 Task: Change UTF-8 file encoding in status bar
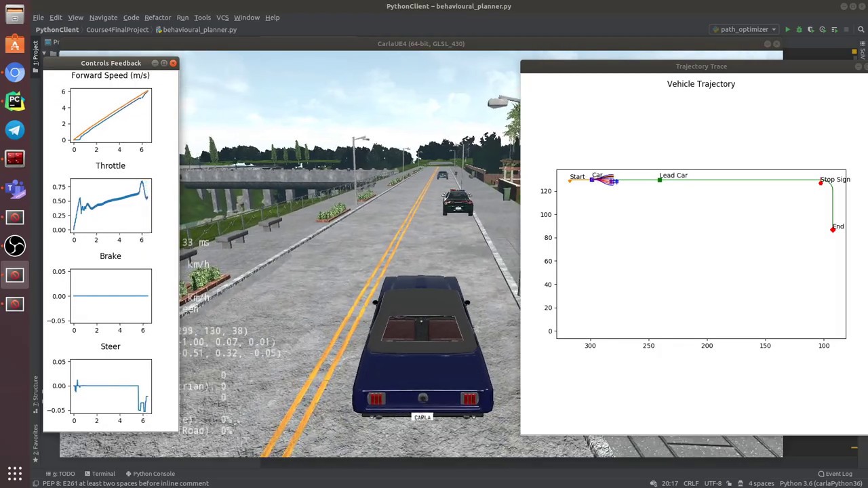click(713, 483)
